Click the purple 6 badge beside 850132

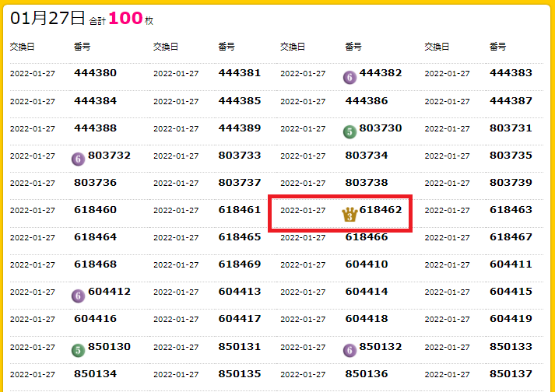pyautogui.click(x=350, y=350)
